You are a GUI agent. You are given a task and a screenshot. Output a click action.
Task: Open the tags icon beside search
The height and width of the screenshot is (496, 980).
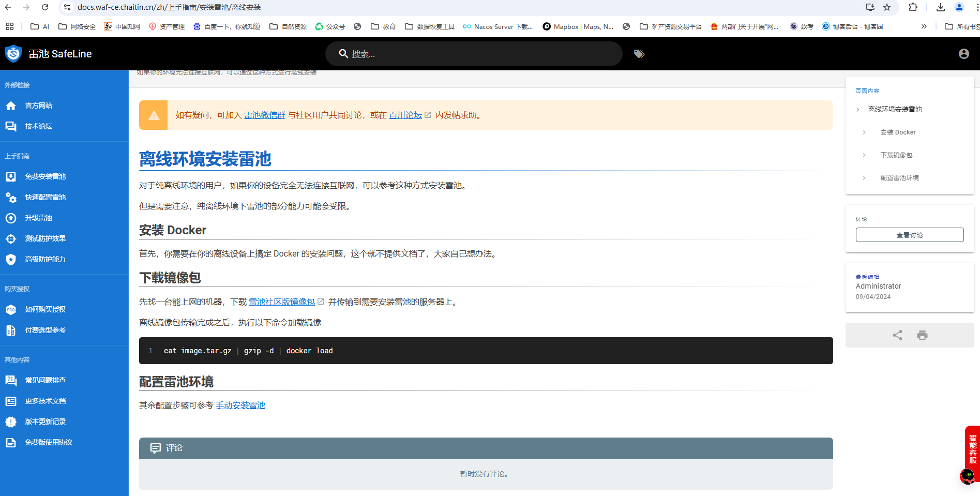[639, 54]
